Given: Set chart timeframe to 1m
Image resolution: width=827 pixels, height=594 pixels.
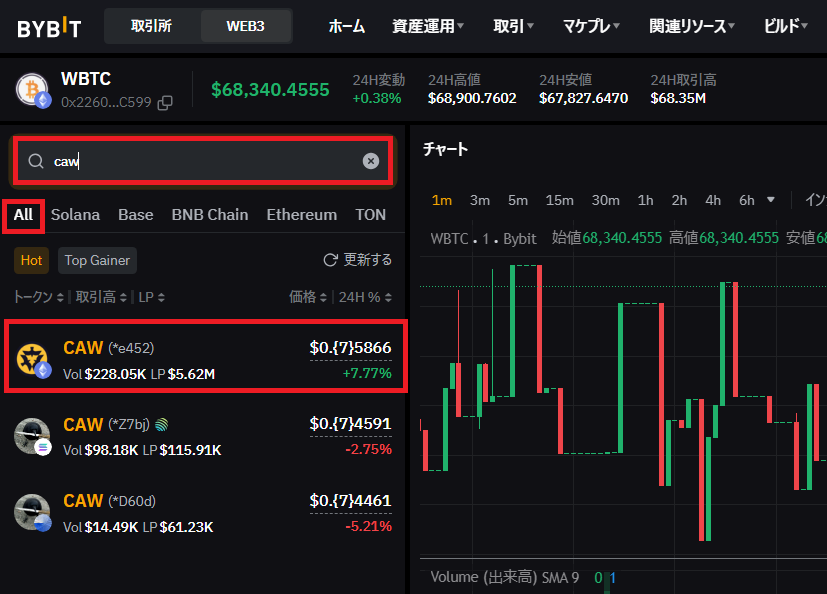Looking at the screenshot, I should 441,200.
